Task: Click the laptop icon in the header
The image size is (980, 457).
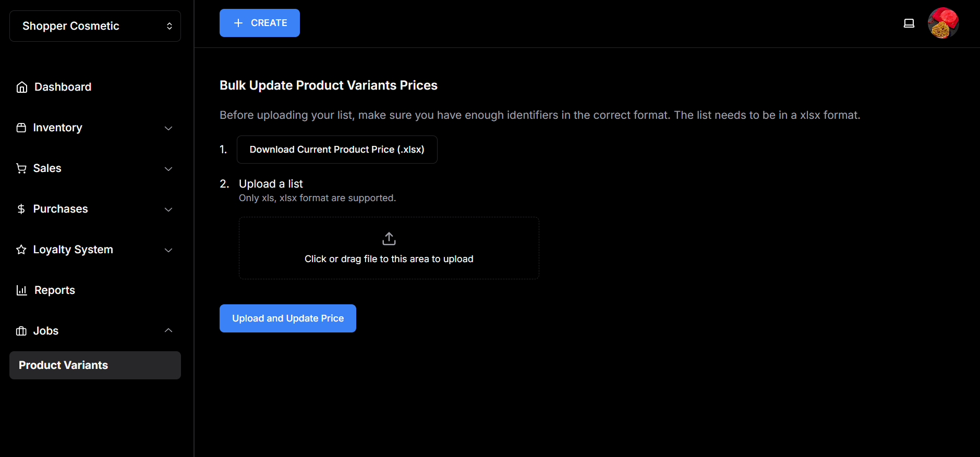Action: [909, 23]
